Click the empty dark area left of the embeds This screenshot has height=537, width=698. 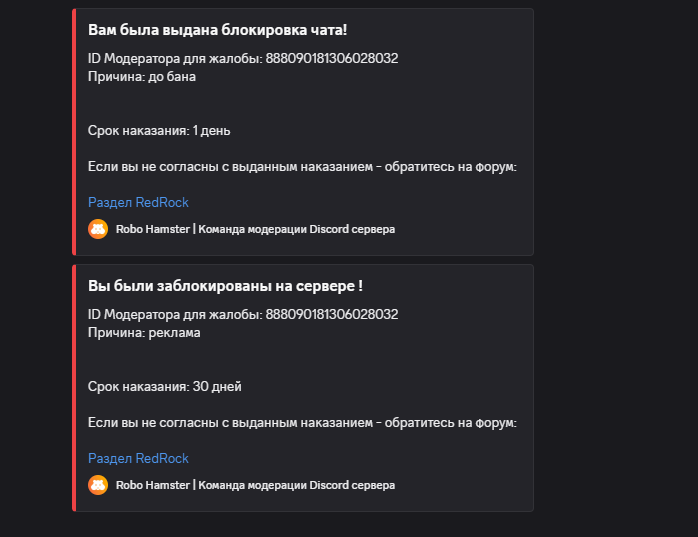click(x=35, y=260)
